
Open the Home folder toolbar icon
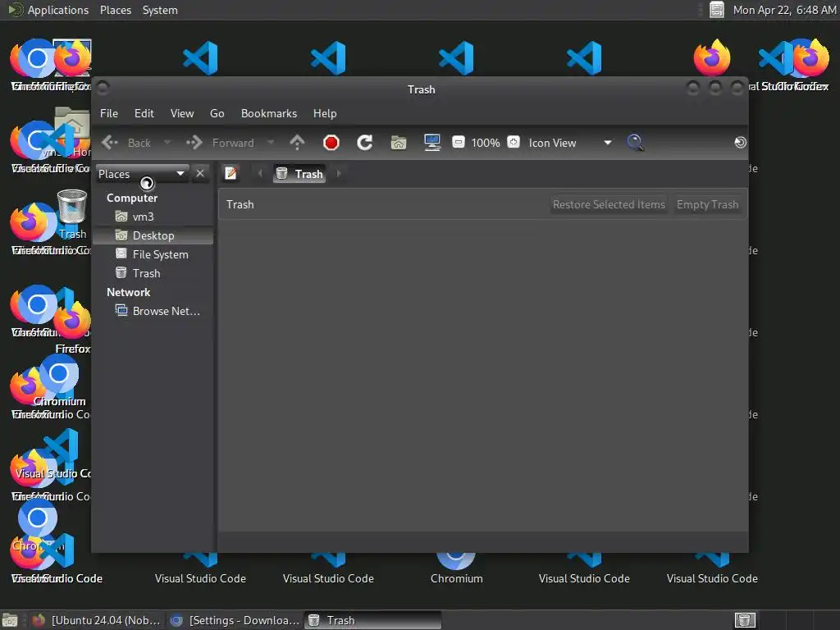click(399, 143)
